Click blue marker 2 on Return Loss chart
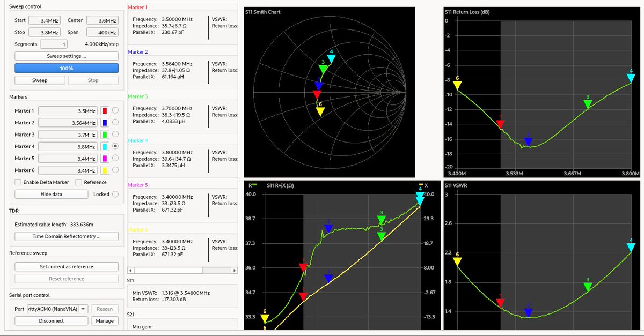 528,142
